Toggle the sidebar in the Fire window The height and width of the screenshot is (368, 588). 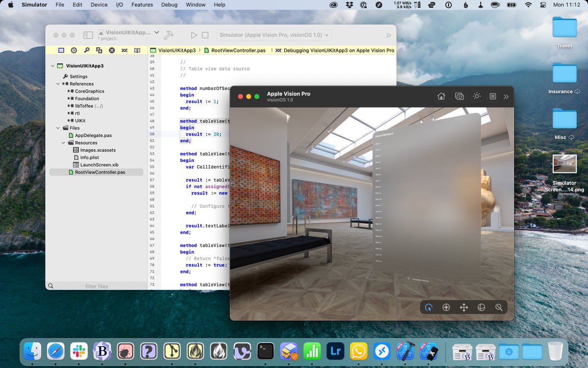(88, 35)
